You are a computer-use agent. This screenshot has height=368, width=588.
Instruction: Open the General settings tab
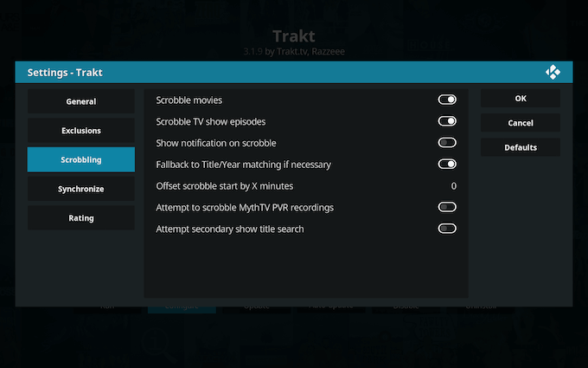pyautogui.click(x=81, y=101)
